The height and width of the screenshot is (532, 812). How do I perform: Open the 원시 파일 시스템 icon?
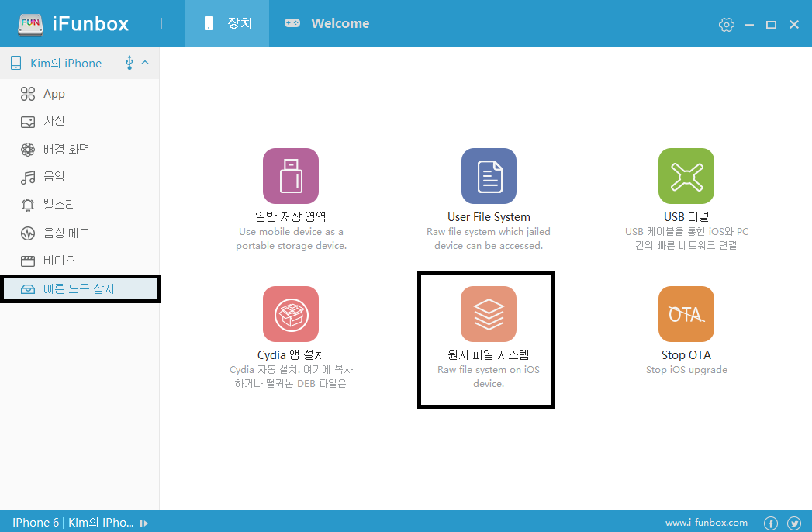point(489,314)
